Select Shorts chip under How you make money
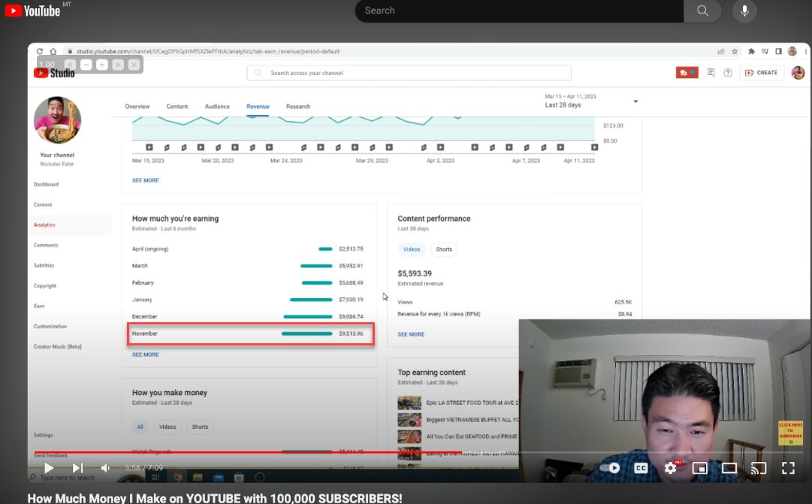812x504 pixels. [200, 427]
